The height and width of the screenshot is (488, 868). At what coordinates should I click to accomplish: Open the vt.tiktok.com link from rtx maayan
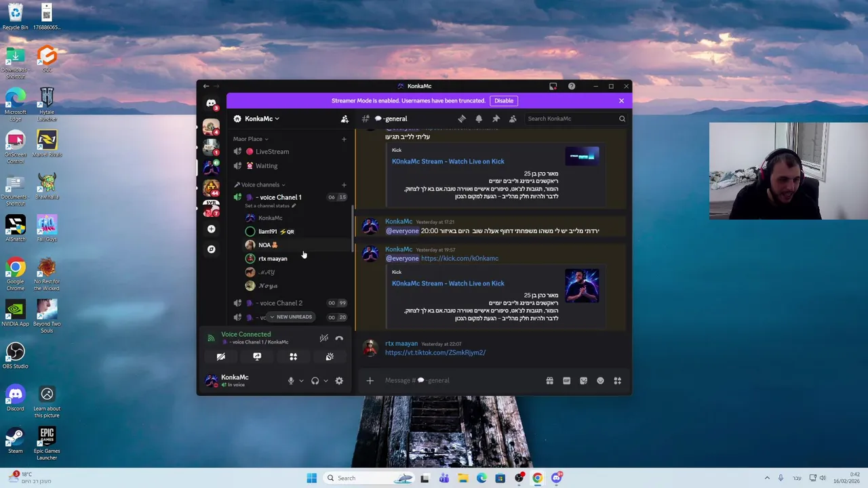point(435,352)
